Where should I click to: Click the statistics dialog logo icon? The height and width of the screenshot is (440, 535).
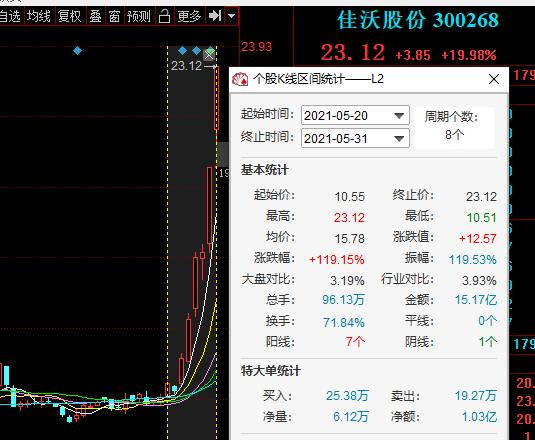[240, 79]
